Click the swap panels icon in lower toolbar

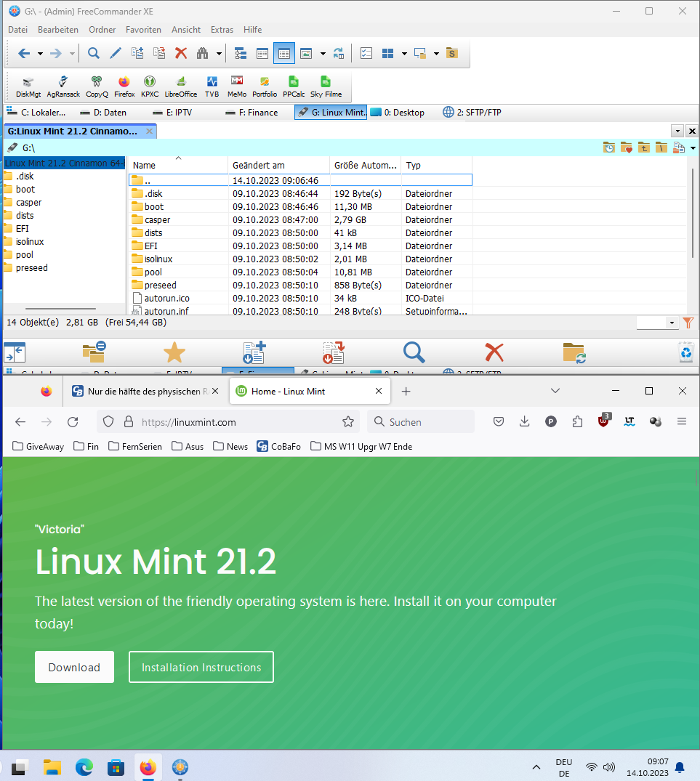point(15,352)
